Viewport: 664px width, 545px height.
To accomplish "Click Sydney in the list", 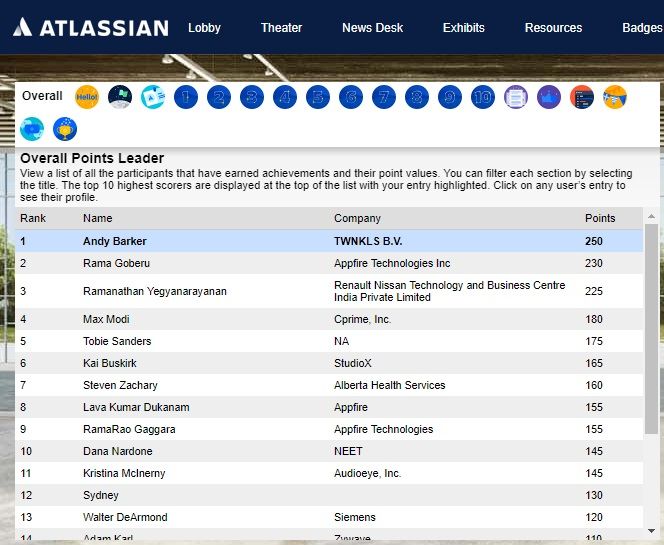I will [101, 495].
